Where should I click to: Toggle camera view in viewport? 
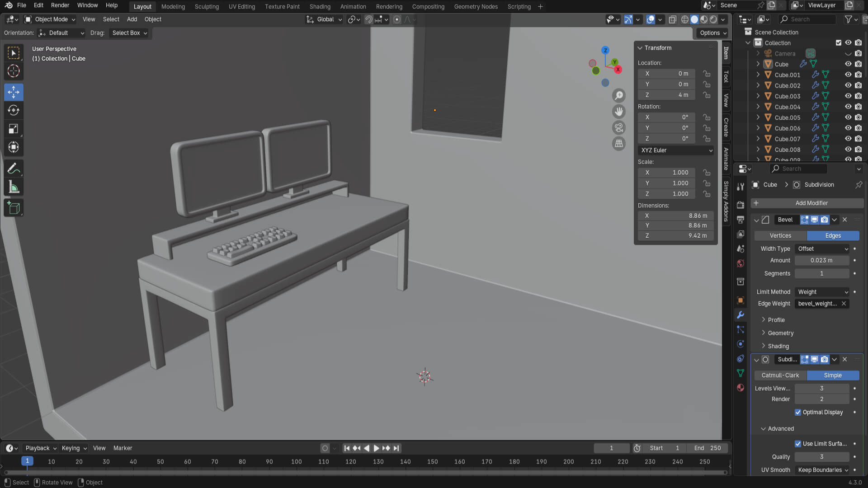coord(619,128)
